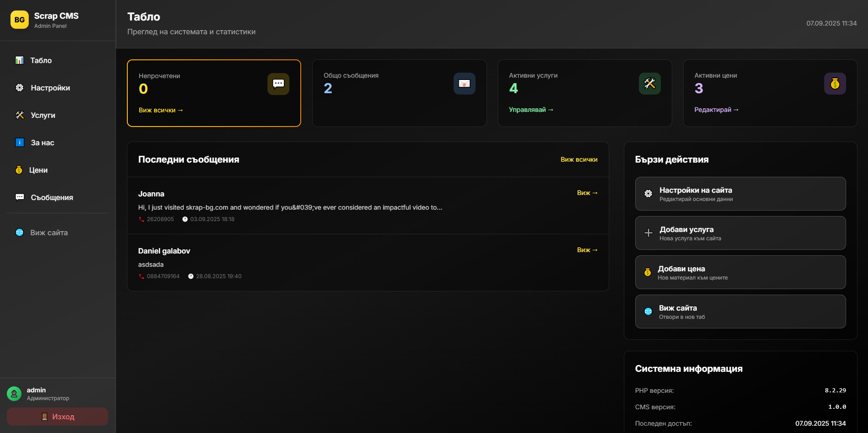
Task: Click the Добави цена quick action
Action: [x=740, y=272]
